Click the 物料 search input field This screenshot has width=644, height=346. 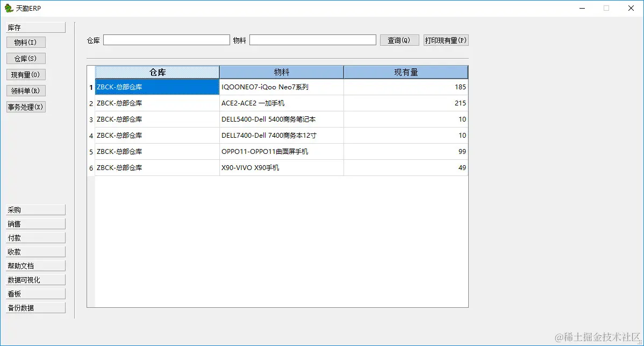tap(312, 39)
